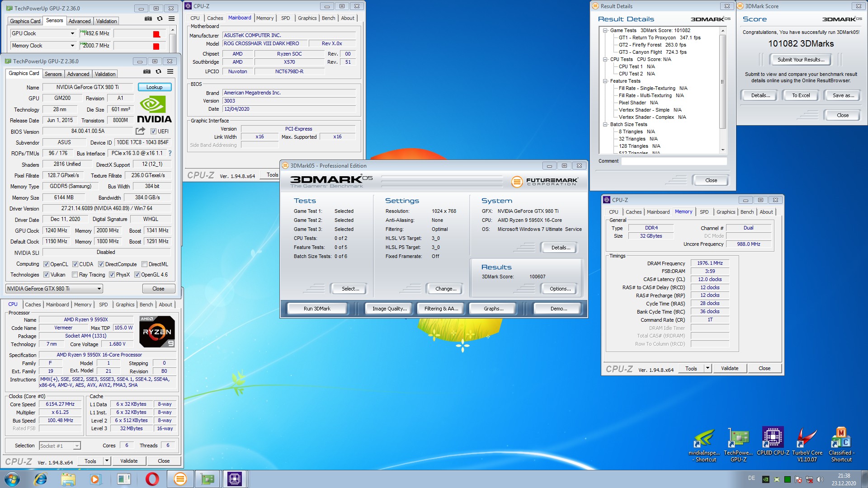The height and width of the screenshot is (488, 868).
Task: Open hamburger menu in GPU-Z Graphics Card window
Action: point(170,72)
